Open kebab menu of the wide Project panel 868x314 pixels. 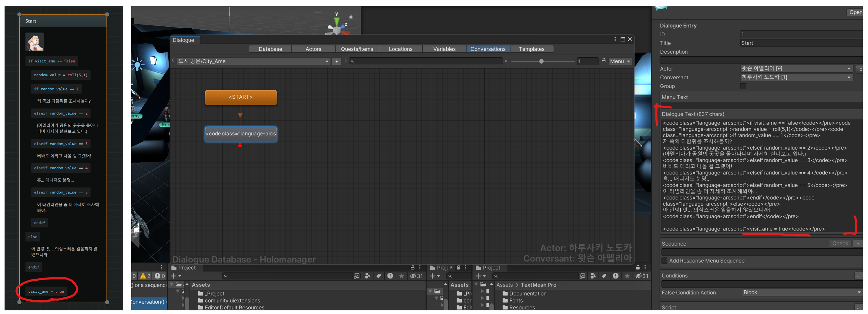coord(420,268)
